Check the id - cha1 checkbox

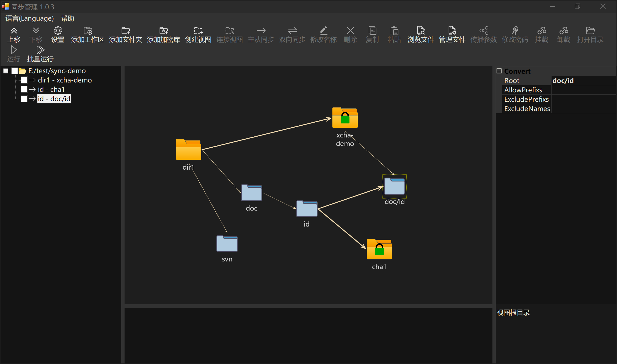[24, 89]
